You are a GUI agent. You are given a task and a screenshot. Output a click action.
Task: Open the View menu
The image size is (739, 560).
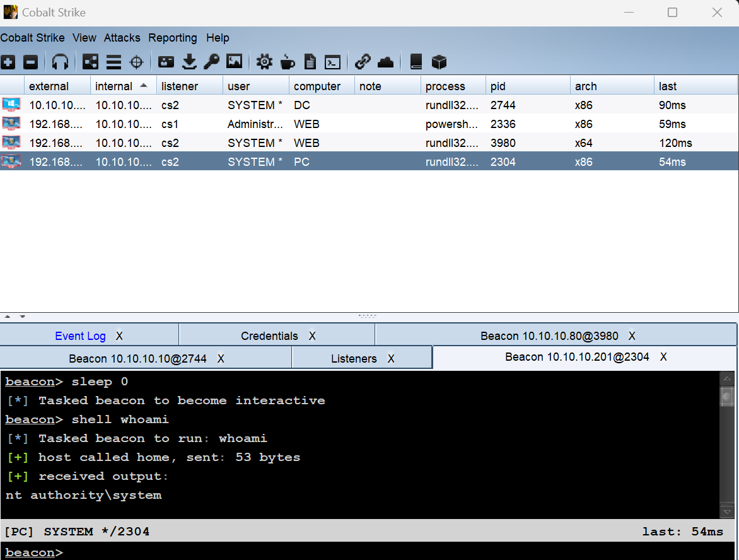[84, 38]
